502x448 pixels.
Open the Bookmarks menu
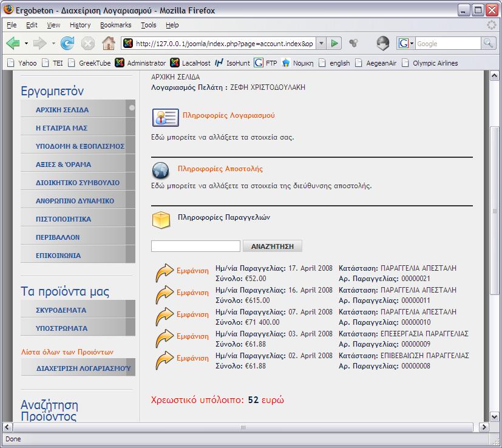coord(115,25)
